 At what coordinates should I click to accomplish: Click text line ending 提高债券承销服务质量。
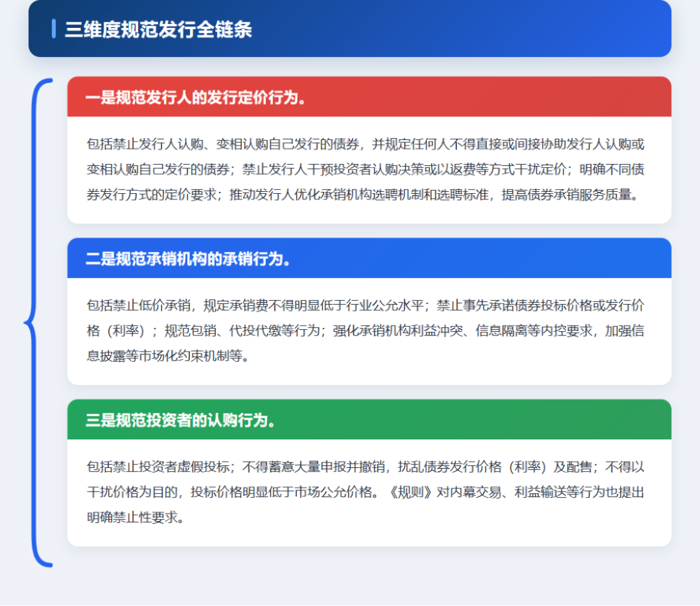coord(362,194)
